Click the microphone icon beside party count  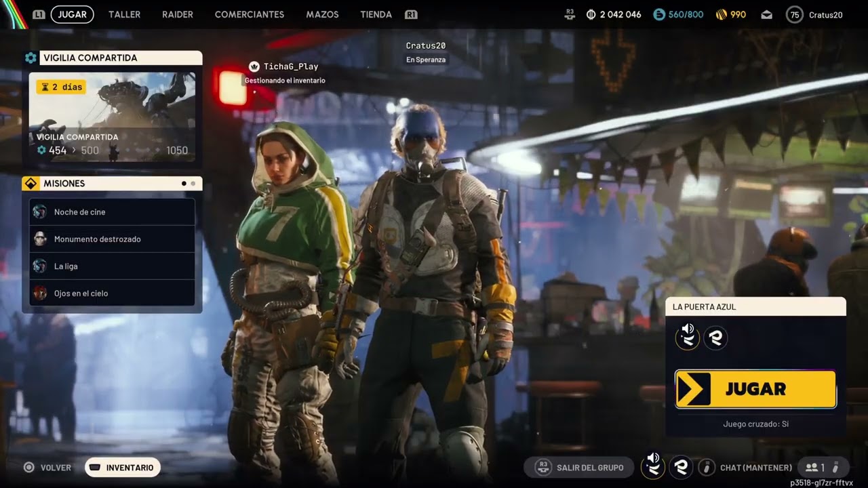tap(835, 468)
